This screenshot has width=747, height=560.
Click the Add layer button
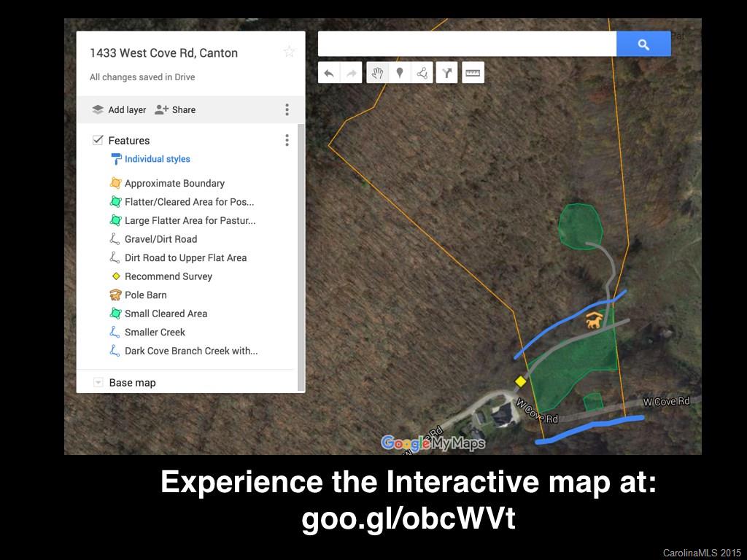119,109
